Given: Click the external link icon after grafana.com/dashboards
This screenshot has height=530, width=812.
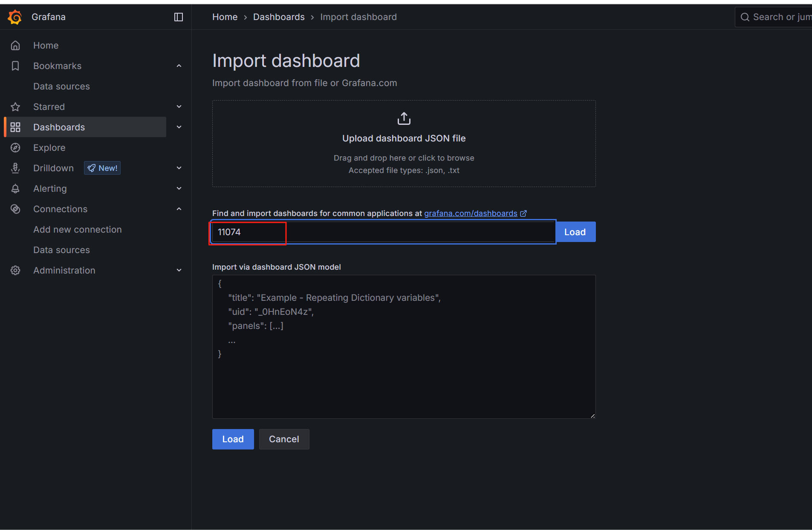Looking at the screenshot, I should [523, 213].
